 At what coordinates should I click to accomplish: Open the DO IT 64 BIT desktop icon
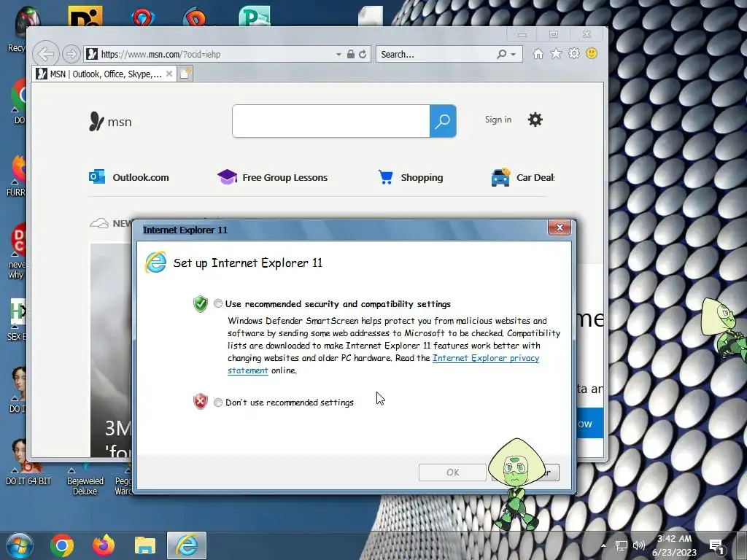click(28, 462)
